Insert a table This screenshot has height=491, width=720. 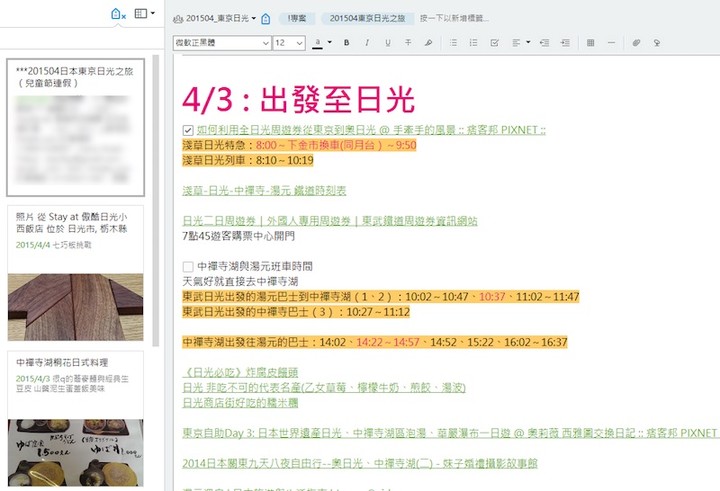590,43
